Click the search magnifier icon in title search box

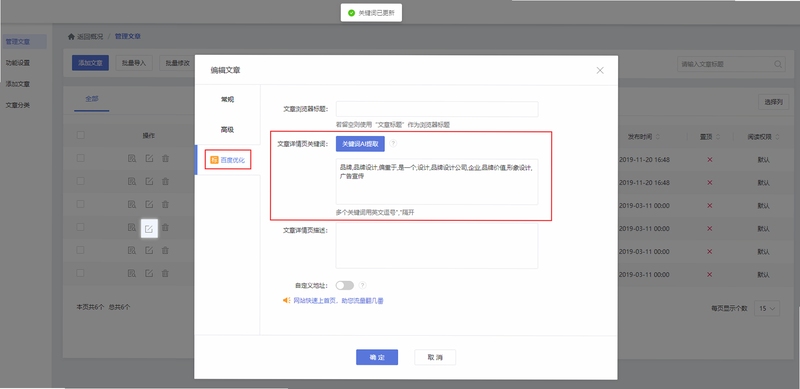pos(778,64)
